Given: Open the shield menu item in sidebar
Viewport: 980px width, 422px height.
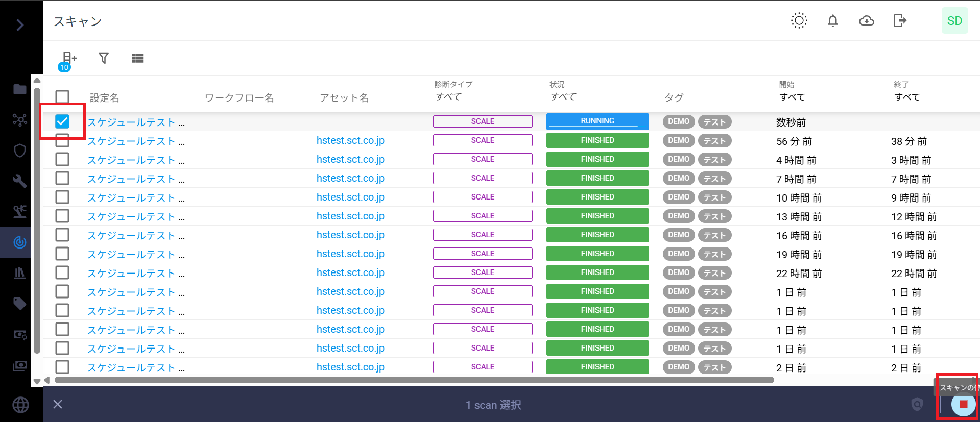Looking at the screenshot, I should point(20,151).
